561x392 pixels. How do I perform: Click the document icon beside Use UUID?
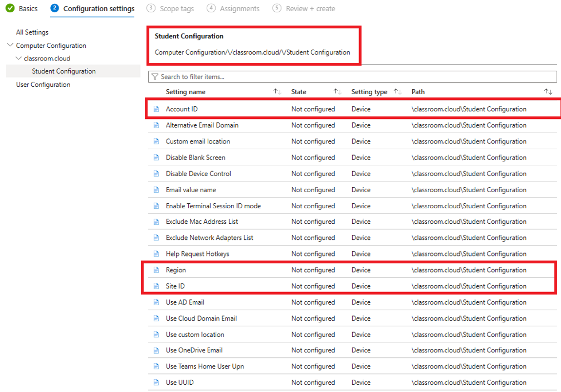[x=156, y=382]
